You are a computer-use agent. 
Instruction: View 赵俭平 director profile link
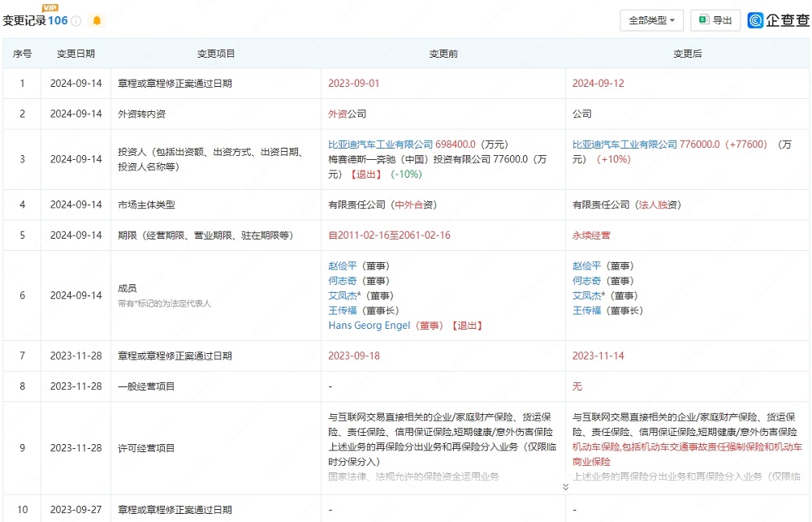tap(342, 265)
